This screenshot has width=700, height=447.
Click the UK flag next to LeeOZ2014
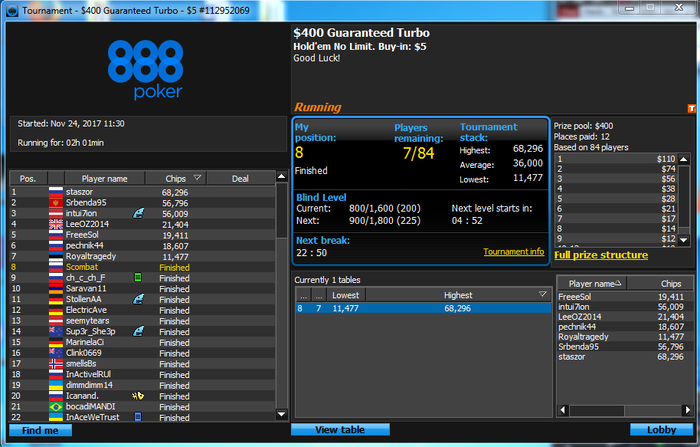click(56, 224)
